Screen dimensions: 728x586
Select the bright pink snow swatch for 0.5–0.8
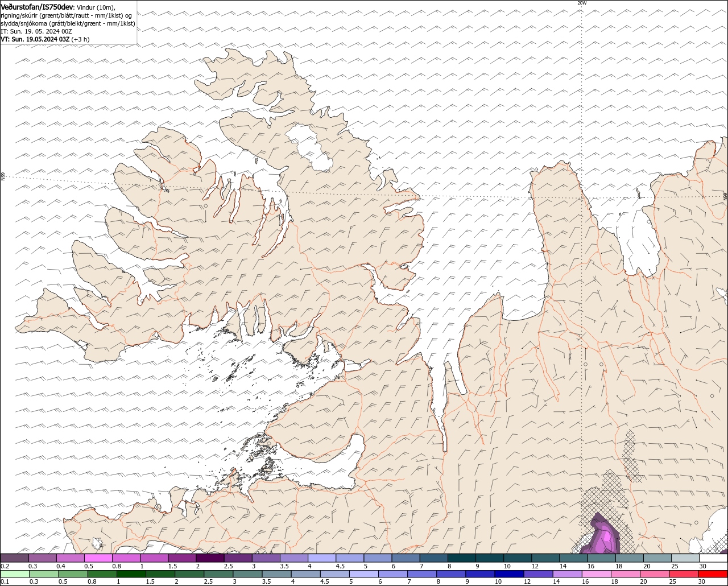(x=98, y=558)
